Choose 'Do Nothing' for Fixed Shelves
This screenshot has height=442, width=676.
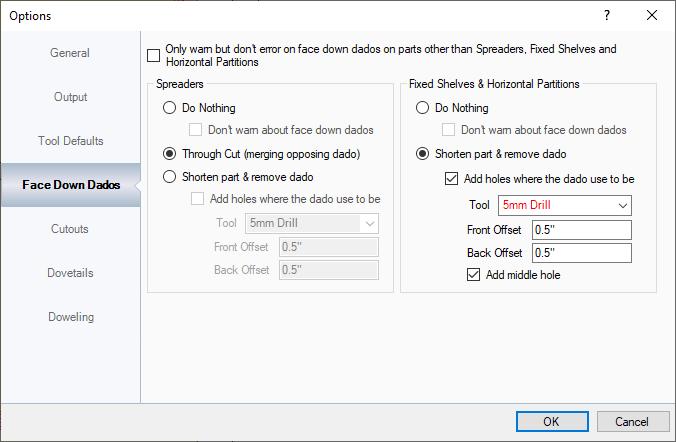tap(422, 108)
